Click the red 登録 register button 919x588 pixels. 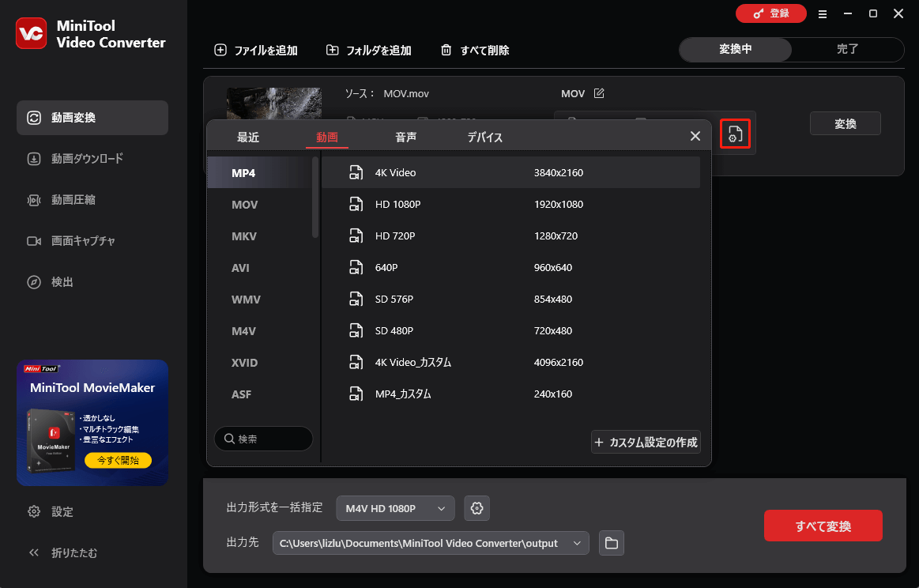tap(771, 13)
